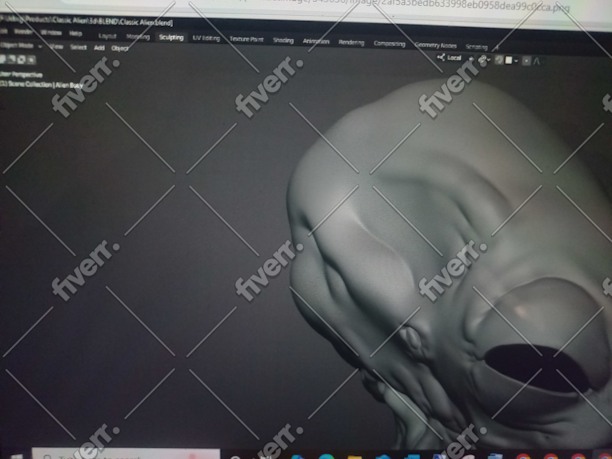
Task: Open the viewport Object menu
Action: coord(119,48)
